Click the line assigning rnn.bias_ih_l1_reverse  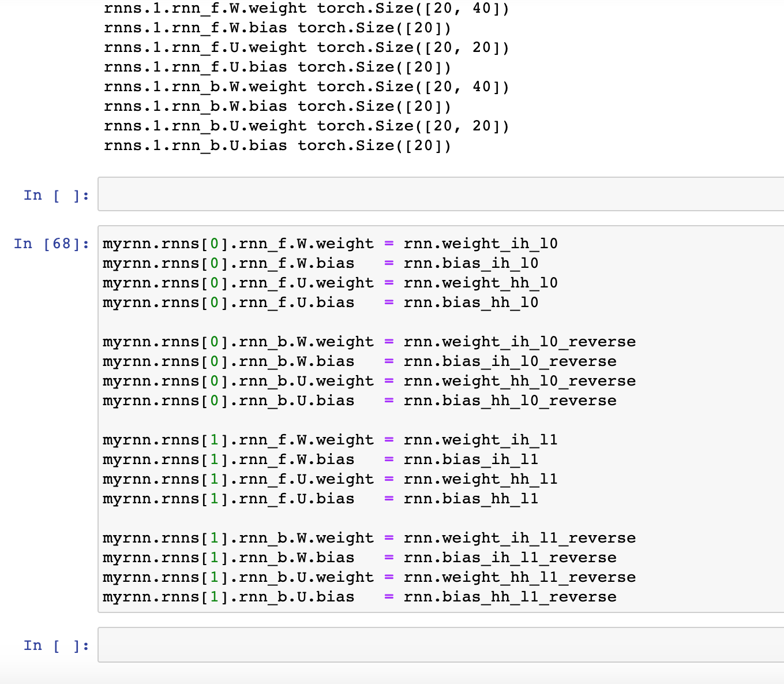point(359,558)
